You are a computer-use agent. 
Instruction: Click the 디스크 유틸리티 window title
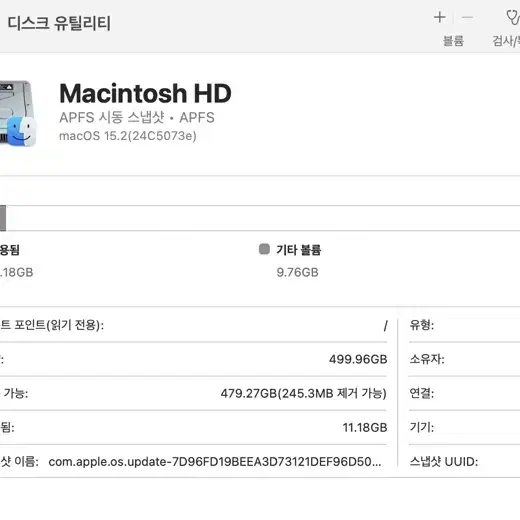coord(59,23)
